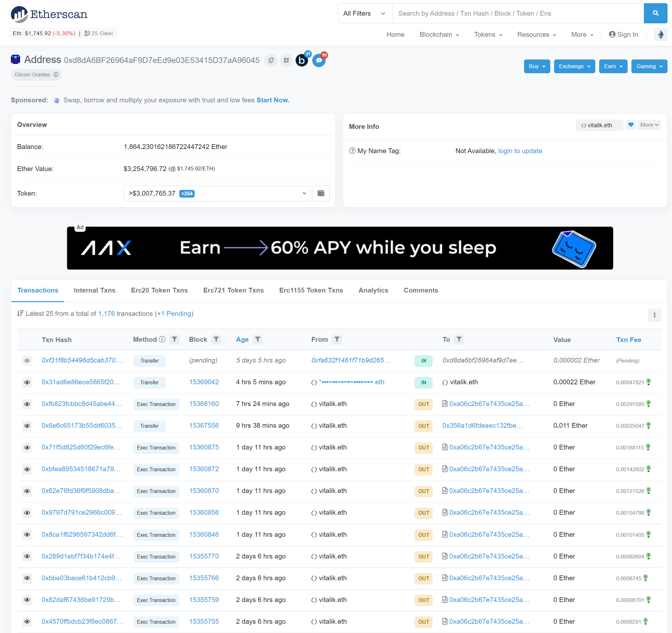Open block 15369042 link
The height and width of the screenshot is (633, 672).
coord(204,382)
